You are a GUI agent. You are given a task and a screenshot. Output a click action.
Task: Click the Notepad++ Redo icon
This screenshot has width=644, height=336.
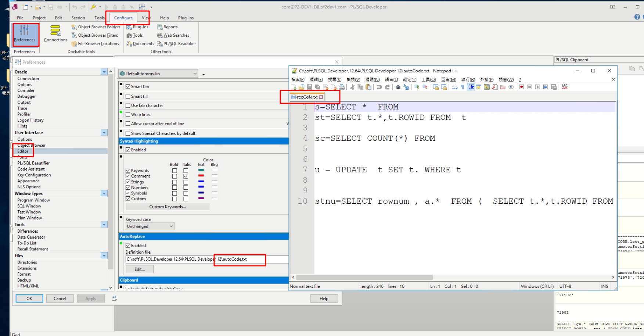pyautogui.click(x=387, y=87)
